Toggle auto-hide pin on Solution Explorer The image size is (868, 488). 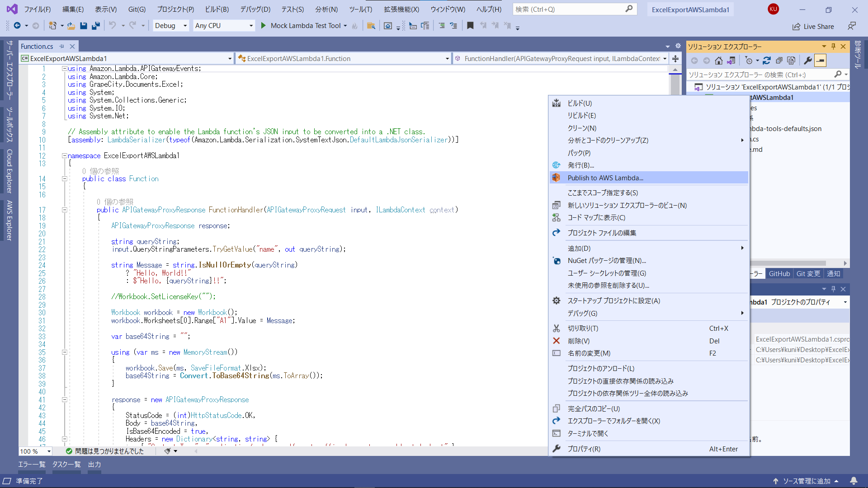coord(834,47)
